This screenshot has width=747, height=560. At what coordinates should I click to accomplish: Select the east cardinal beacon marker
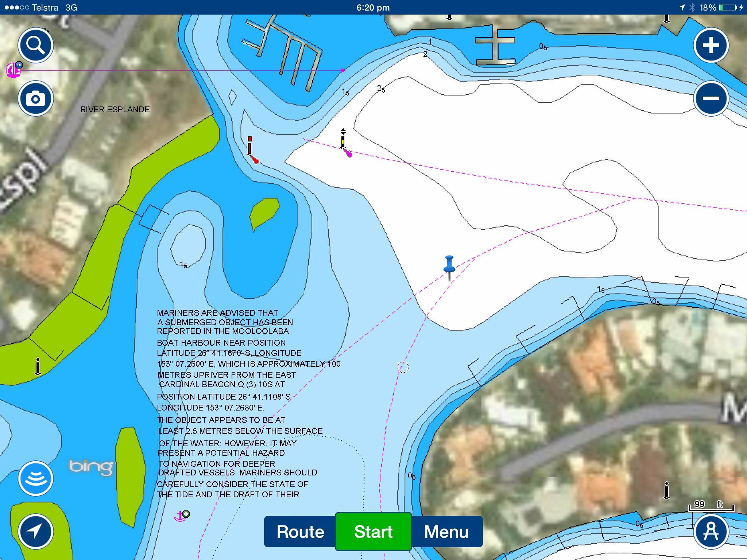344,142
